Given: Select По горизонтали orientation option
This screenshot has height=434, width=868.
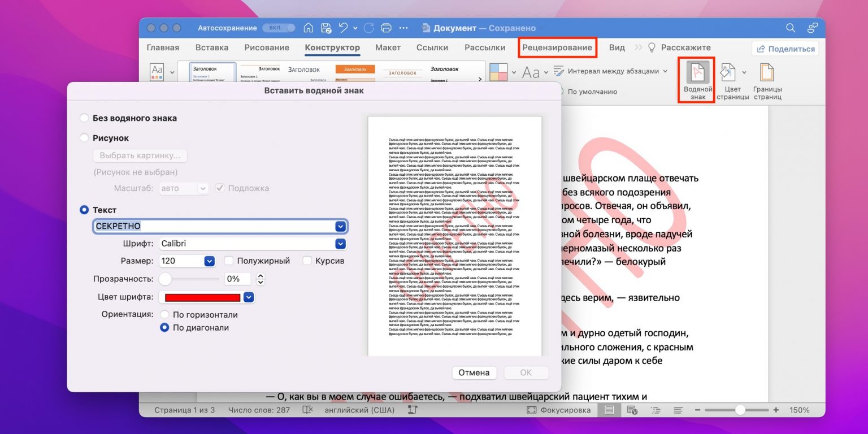Looking at the screenshot, I should click(x=164, y=315).
